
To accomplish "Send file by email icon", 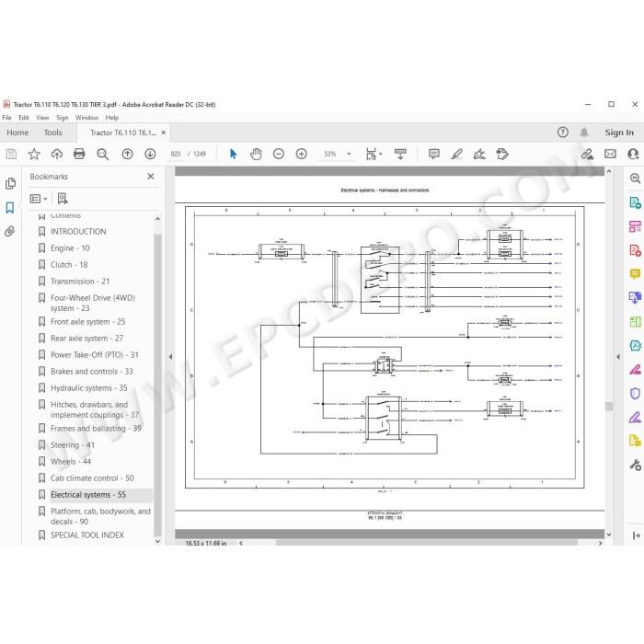I will tap(610, 154).
